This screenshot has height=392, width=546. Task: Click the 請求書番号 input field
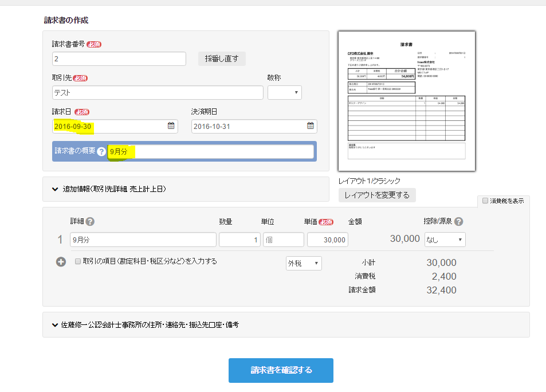click(x=119, y=59)
